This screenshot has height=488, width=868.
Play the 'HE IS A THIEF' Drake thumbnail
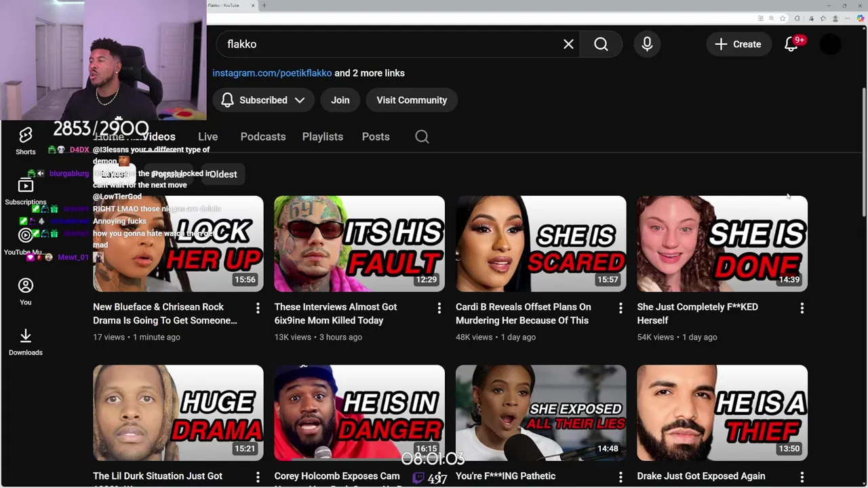point(722,413)
